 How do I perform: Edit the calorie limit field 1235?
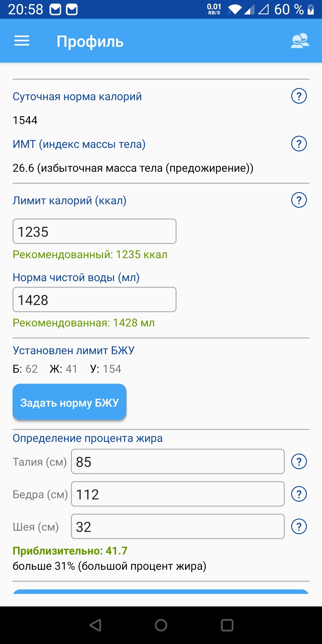(94, 231)
